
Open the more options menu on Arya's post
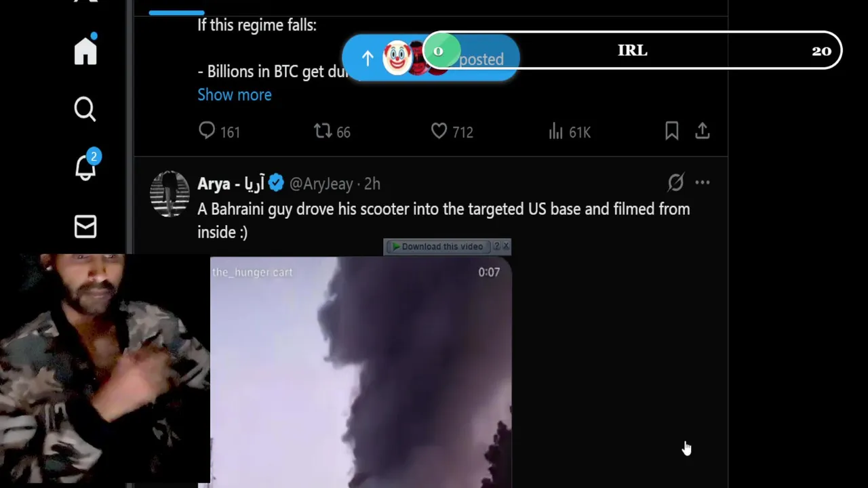click(x=703, y=182)
